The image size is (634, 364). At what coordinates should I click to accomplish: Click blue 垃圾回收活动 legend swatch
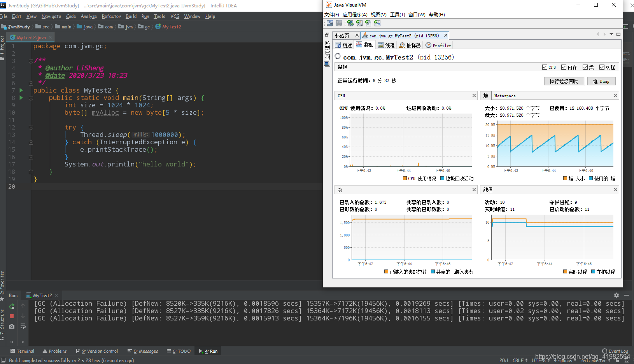(442, 178)
